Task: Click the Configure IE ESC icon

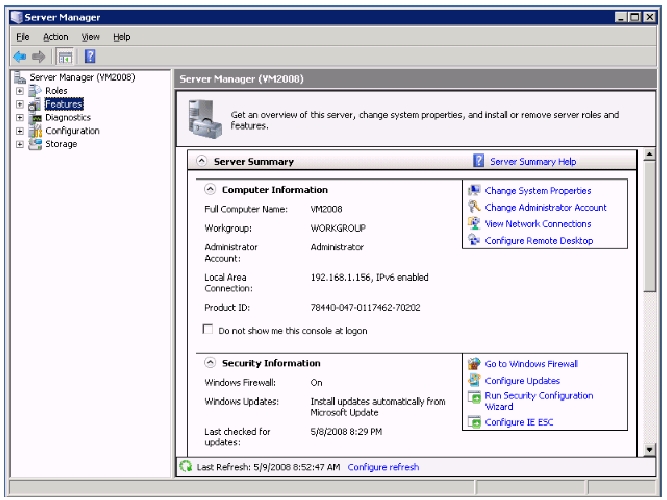Action: pos(474,422)
